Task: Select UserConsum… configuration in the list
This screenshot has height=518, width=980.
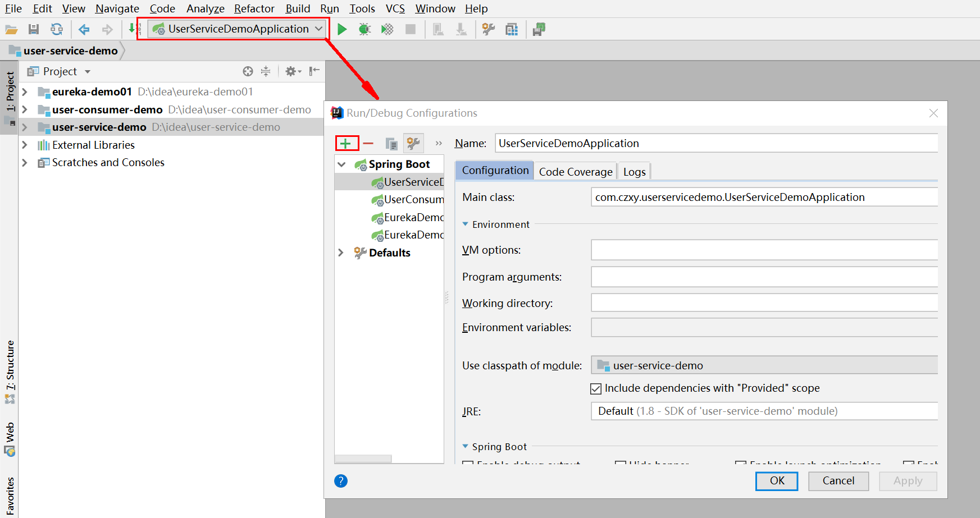Action: pos(390,200)
